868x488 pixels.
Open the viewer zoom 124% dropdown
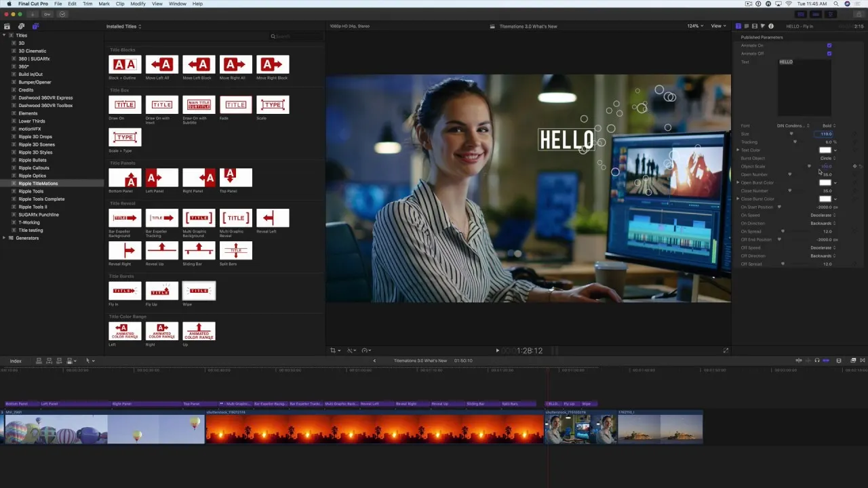[x=695, y=26]
